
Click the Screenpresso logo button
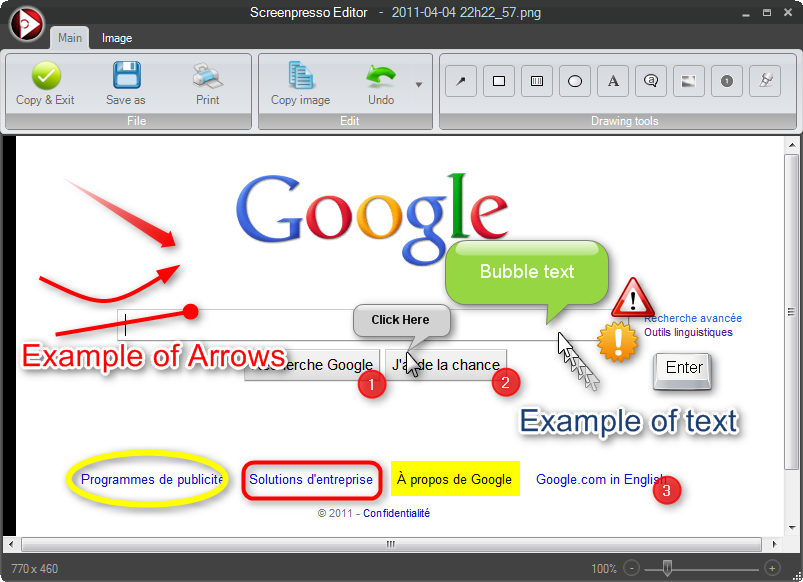click(27, 23)
